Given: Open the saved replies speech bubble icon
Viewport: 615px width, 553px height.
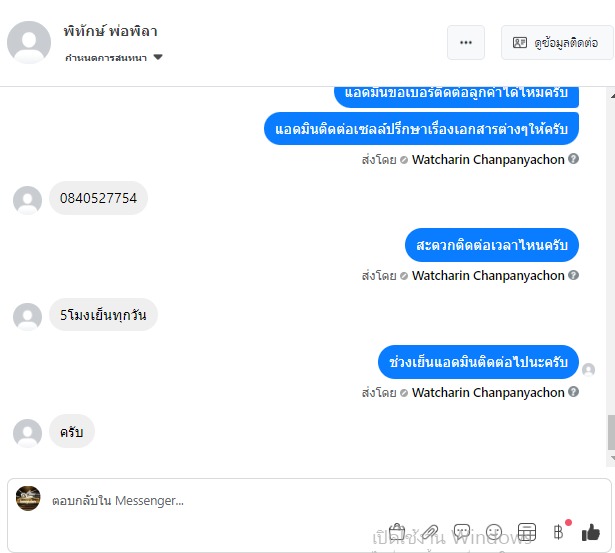Looking at the screenshot, I should (462, 533).
